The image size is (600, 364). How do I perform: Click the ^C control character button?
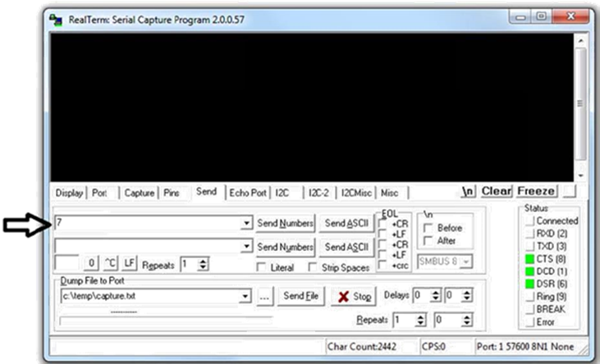click(x=109, y=265)
